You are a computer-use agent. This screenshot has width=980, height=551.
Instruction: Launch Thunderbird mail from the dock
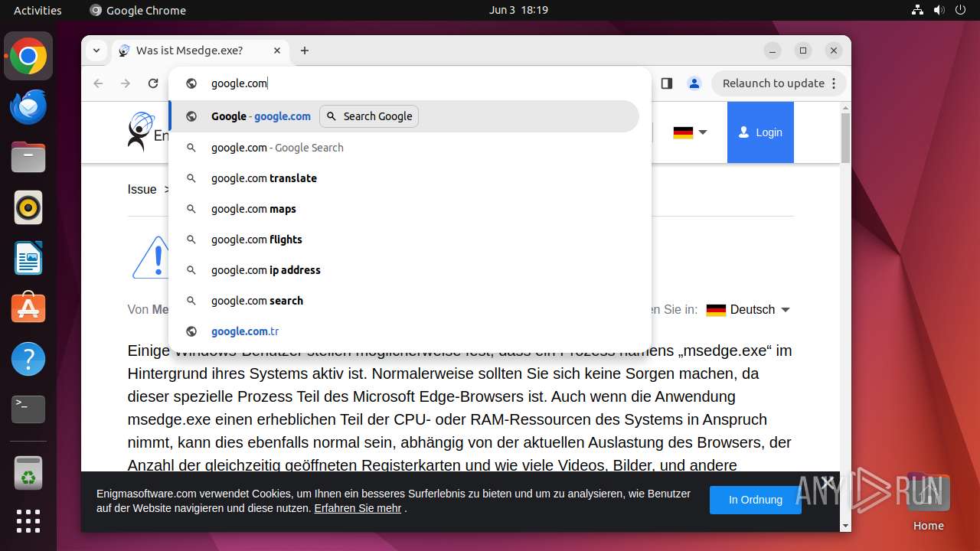coord(28,107)
